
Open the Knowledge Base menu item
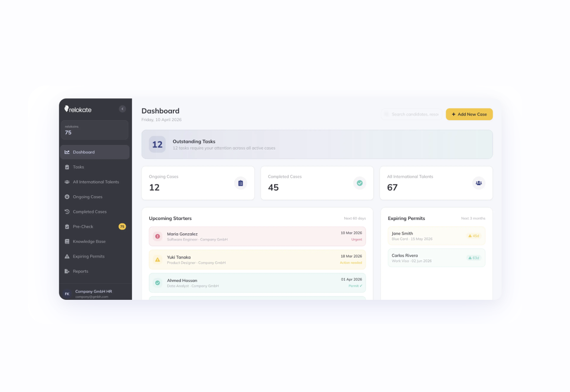click(95, 241)
